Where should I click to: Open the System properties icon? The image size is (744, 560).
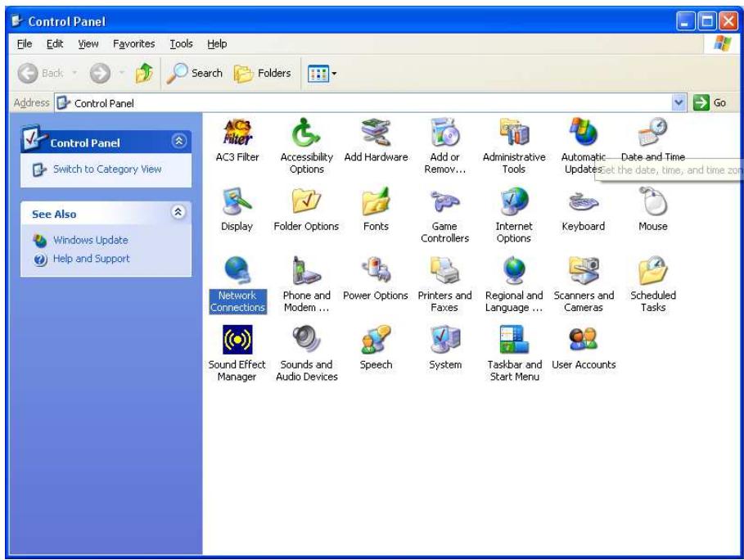tap(444, 340)
